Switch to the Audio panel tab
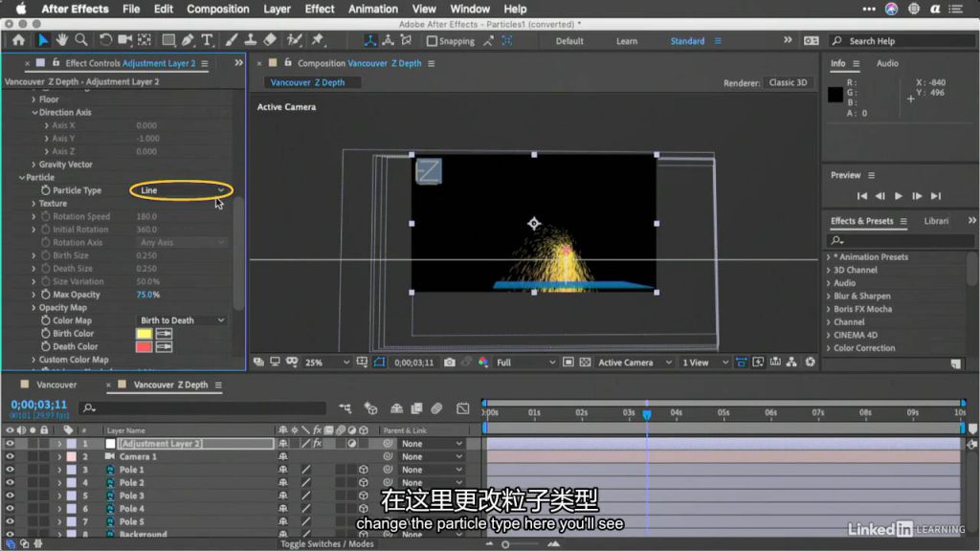The height and width of the screenshot is (551, 980). click(x=887, y=63)
